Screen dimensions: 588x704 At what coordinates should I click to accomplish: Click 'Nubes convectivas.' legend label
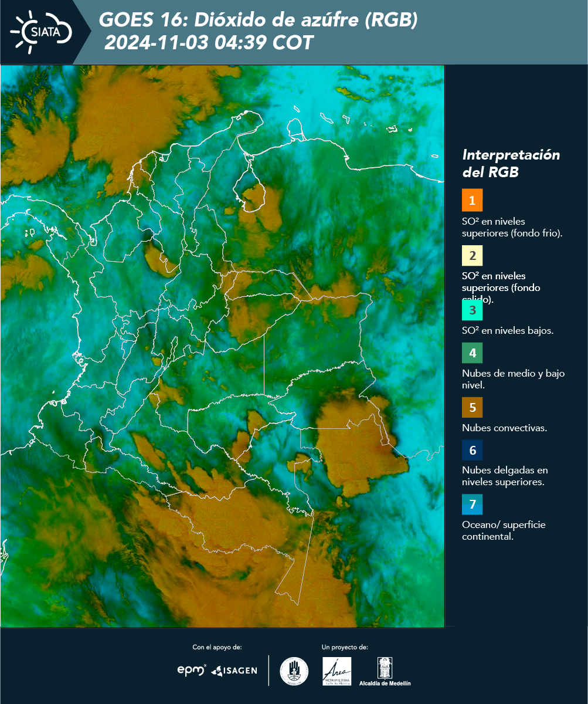point(505,428)
